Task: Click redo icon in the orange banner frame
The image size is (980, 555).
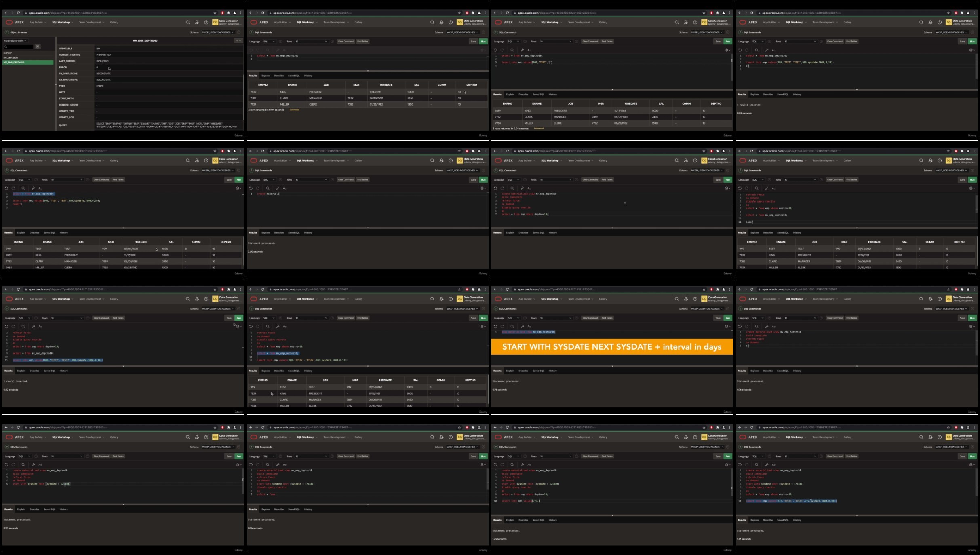Action: (x=502, y=326)
